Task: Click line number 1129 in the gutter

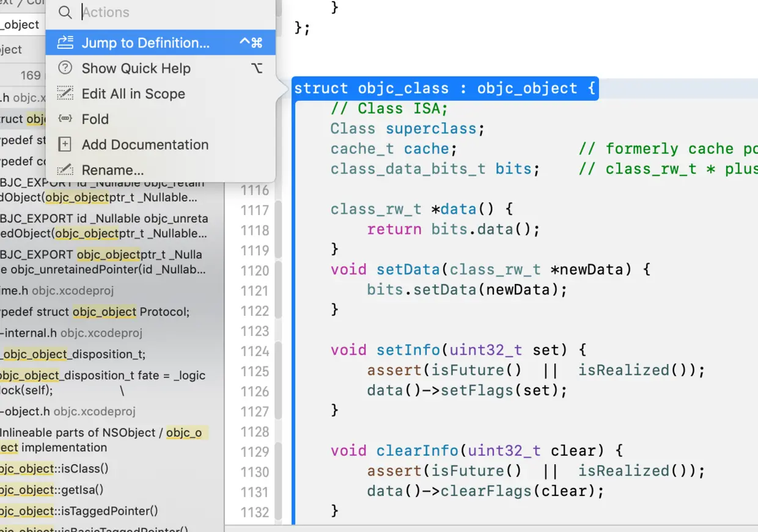Action: (x=255, y=452)
